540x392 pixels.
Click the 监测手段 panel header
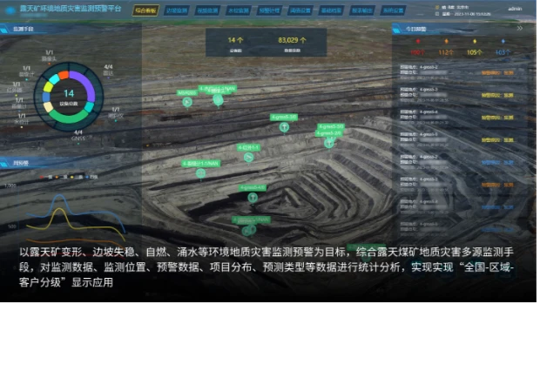26,29
